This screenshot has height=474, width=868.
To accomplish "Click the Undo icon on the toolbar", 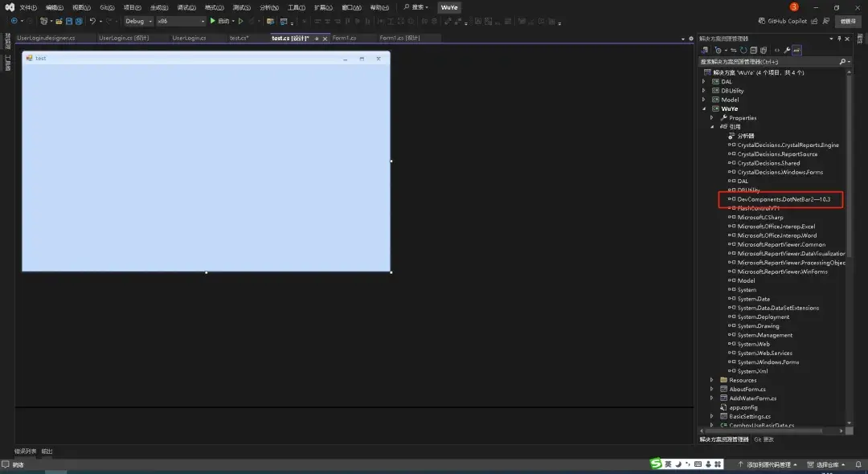I will tap(92, 22).
